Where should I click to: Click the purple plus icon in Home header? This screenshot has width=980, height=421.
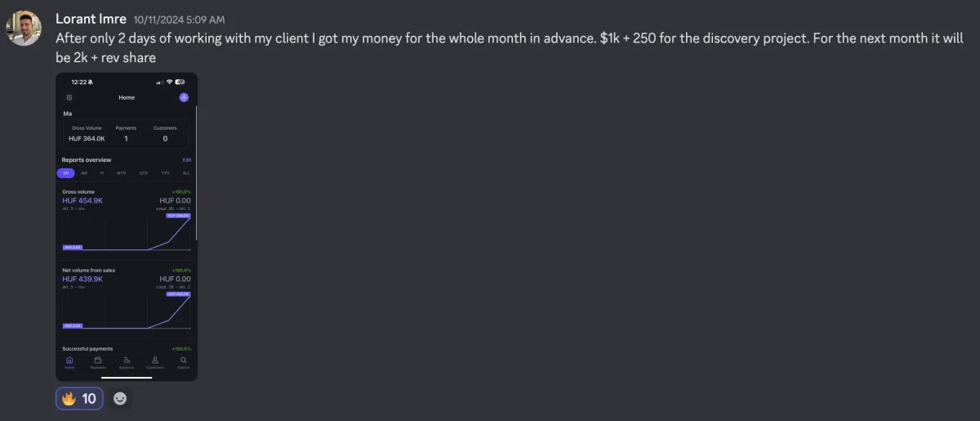coord(184,97)
